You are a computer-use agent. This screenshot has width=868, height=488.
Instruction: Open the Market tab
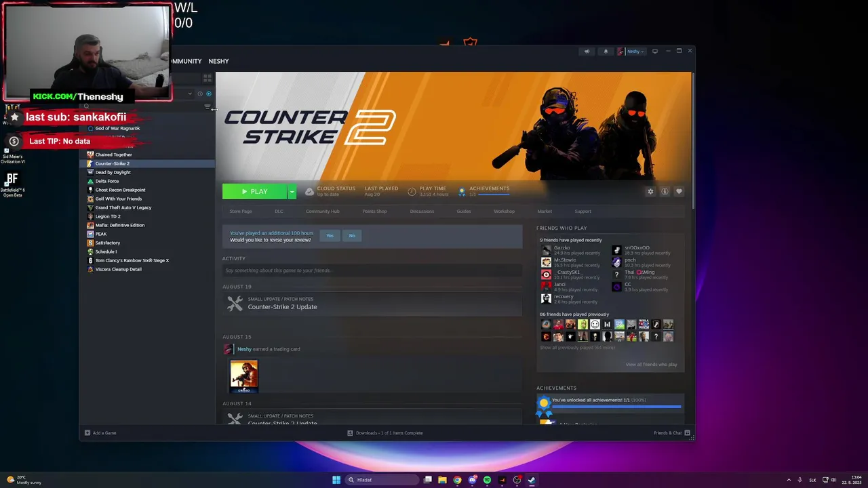pyautogui.click(x=545, y=211)
